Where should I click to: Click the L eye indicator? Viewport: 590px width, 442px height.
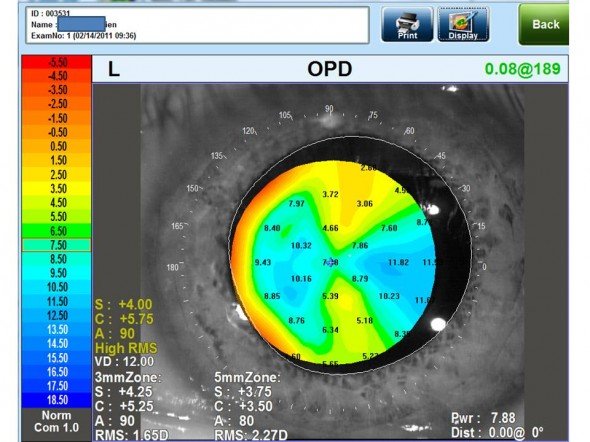pos(114,69)
